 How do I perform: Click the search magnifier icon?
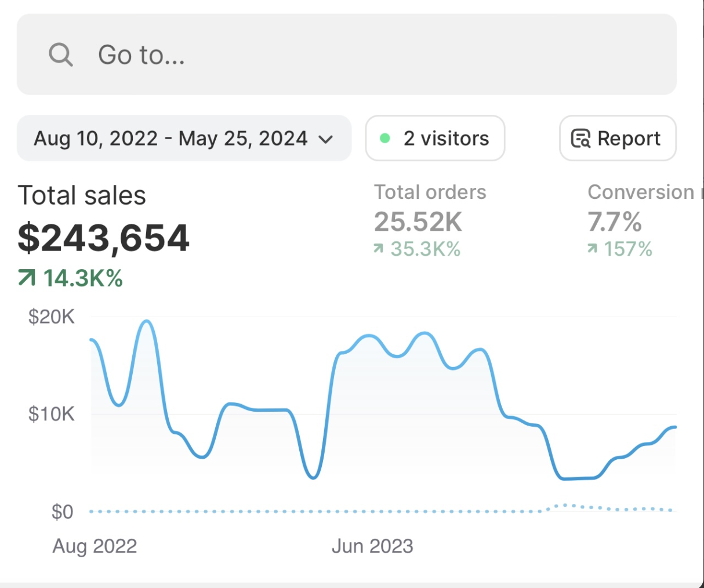pyautogui.click(x=60, y=55)
